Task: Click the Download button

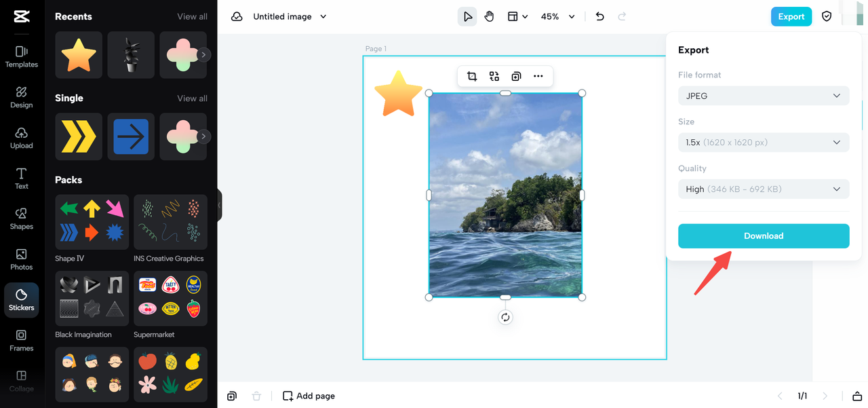Action: coord(764,236)
